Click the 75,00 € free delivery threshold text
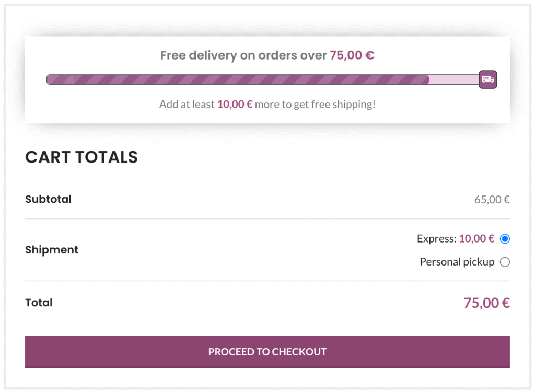Image resolution: width=535 pixels, height=392 pixels. coord(352,55)
